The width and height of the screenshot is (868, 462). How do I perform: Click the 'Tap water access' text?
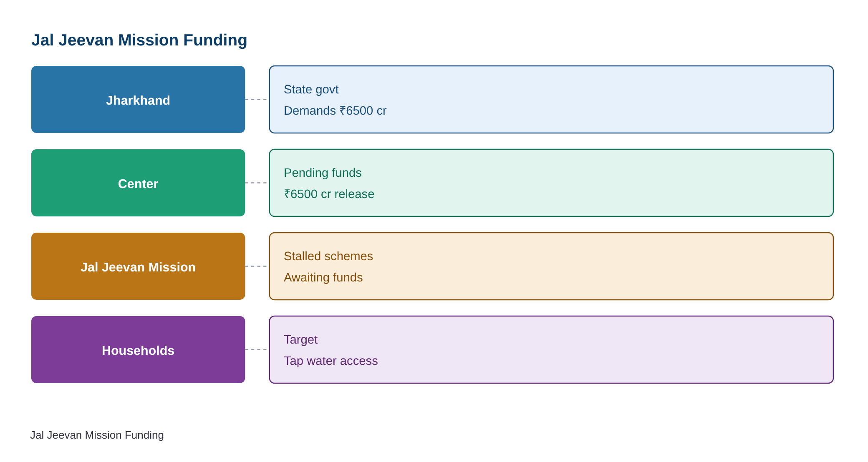(x=331, y=361)
